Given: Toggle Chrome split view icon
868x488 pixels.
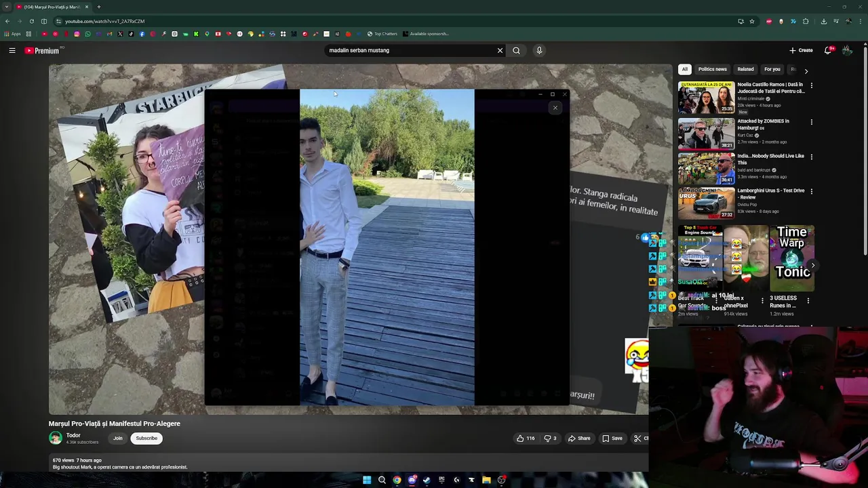Looking at the screenshot, I should [x=44, y=21].
